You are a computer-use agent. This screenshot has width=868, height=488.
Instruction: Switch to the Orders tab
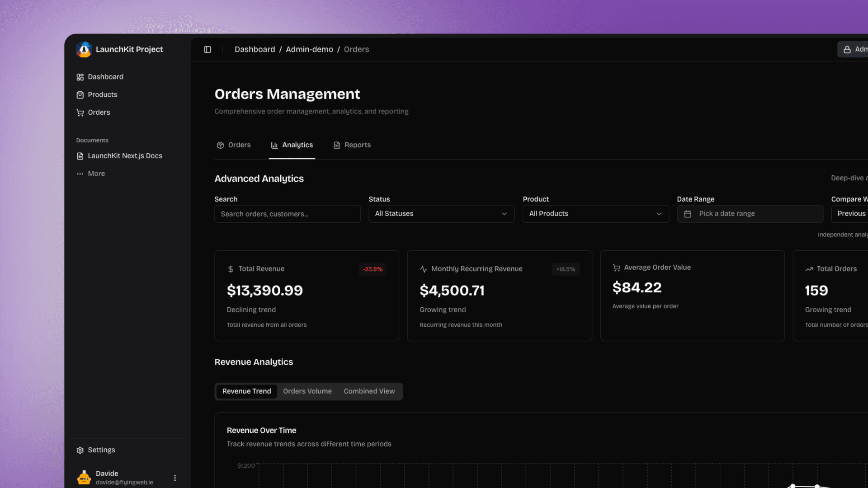tap(234, 145)
